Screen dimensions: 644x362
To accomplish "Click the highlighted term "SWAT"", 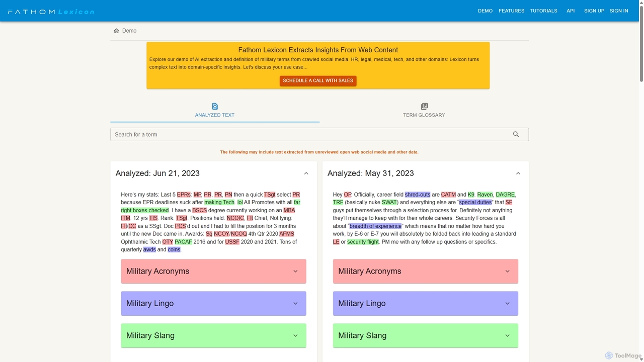I will click(x=389, y=202).
